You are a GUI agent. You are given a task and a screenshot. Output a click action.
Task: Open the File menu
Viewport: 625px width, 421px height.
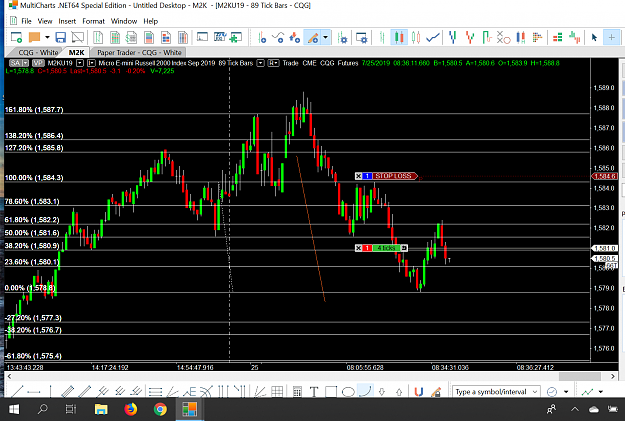click(x=26, y=21)
